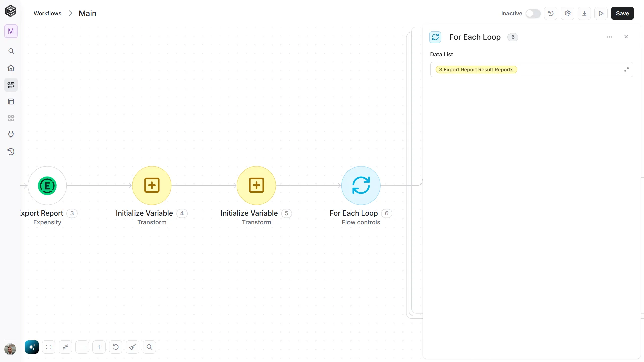644x362 pixels.
Task: Open the version history button in header
Action: tap(551, 13)
